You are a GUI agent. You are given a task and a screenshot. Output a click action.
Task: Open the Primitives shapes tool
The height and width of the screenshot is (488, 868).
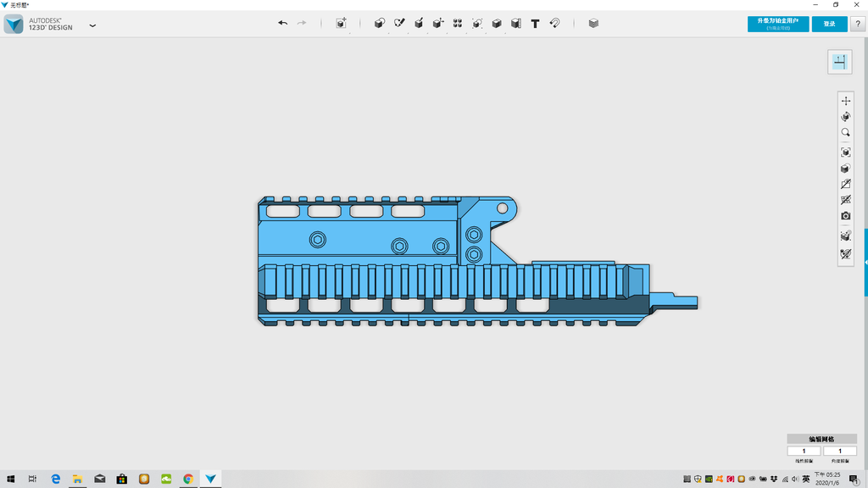[x=379, y=23]
